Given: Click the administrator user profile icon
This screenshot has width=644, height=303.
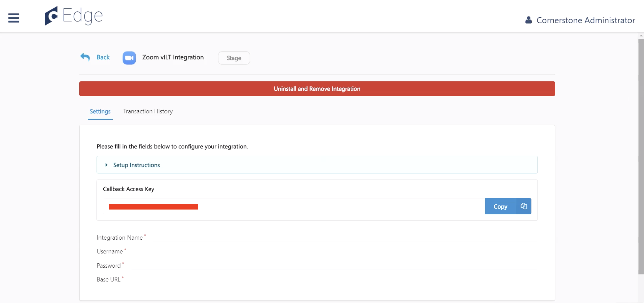Looking at the screenshot, I should pyautogui.click(x=528, y=20).
